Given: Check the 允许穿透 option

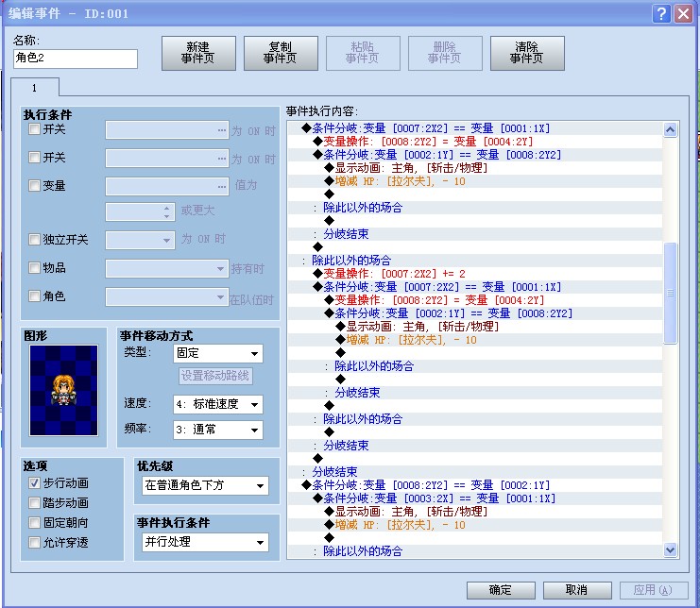Looking at the screenshot, I should [x=34, y=543].
